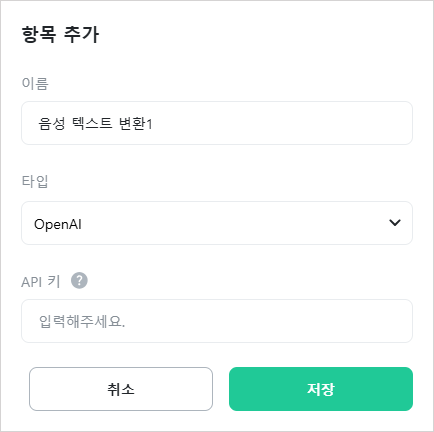
Task: Click the API 키 label text
Action: (x=41, y=282)
